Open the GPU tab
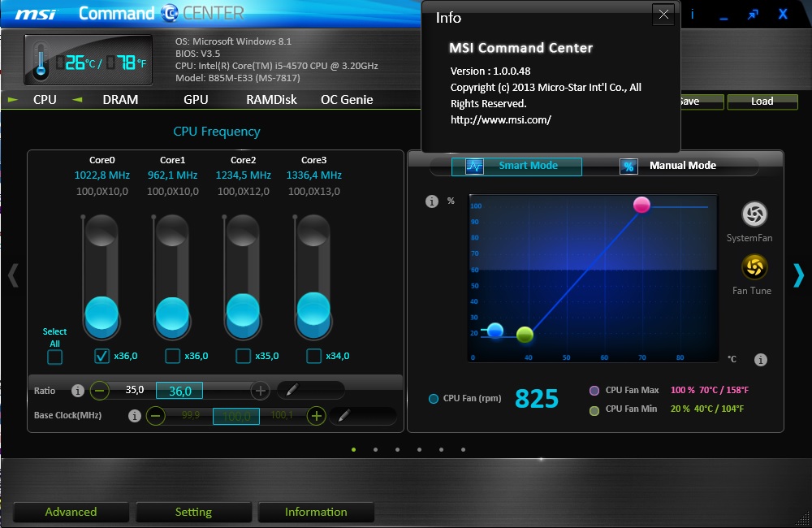This screenshot has height=528, width=812. click(196, 99)
